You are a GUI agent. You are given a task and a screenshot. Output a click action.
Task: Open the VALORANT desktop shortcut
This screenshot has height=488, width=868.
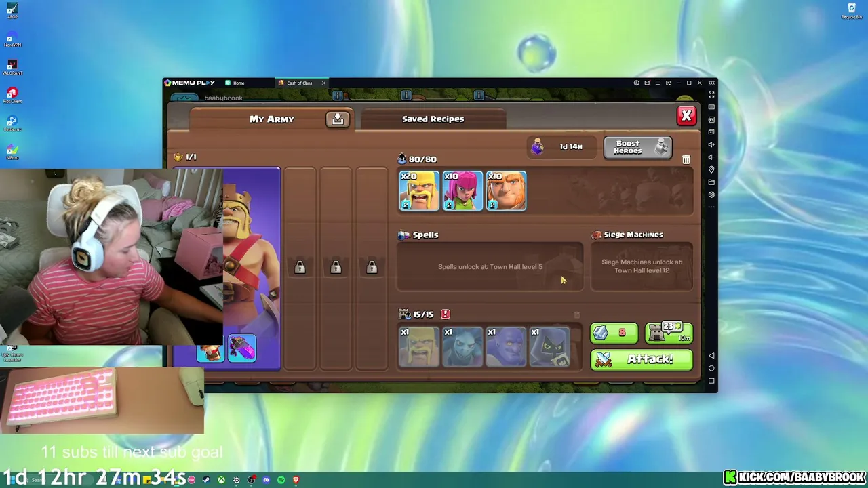pos(12,67)
